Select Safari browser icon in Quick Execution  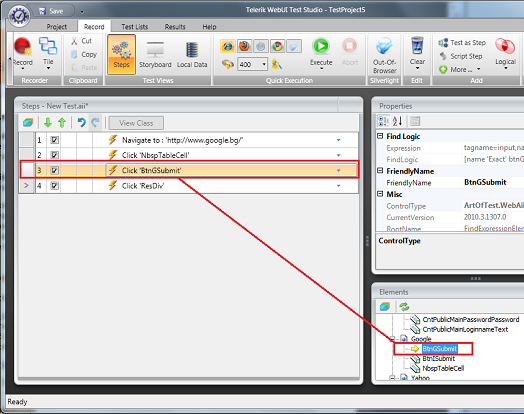(x=261, y=46)
